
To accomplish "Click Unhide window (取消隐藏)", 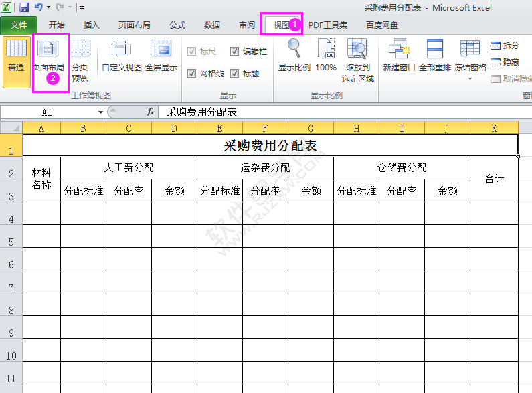I will point(511,79).
